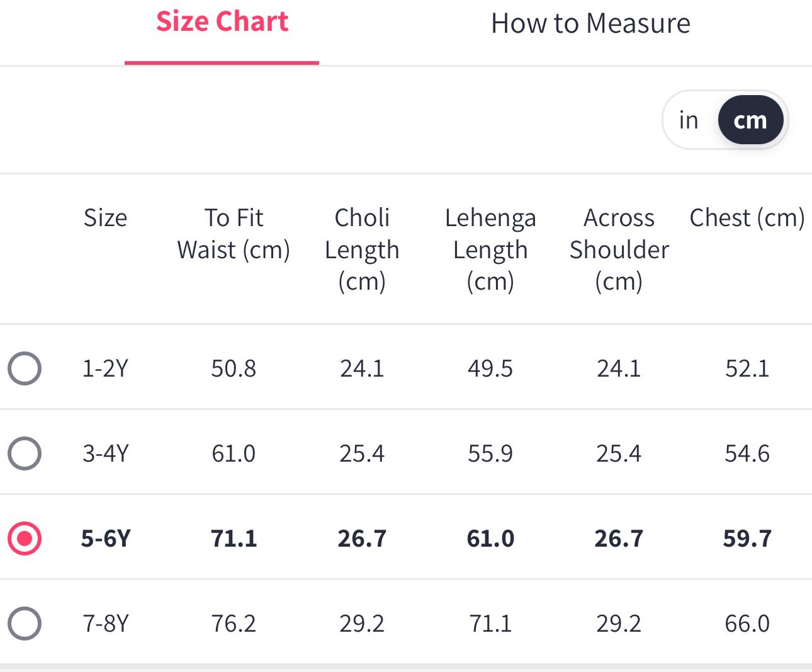Screen dimensions: 812x672
Task: Click the Size column header
Action: pyautogui.click(x=105, y=218)
